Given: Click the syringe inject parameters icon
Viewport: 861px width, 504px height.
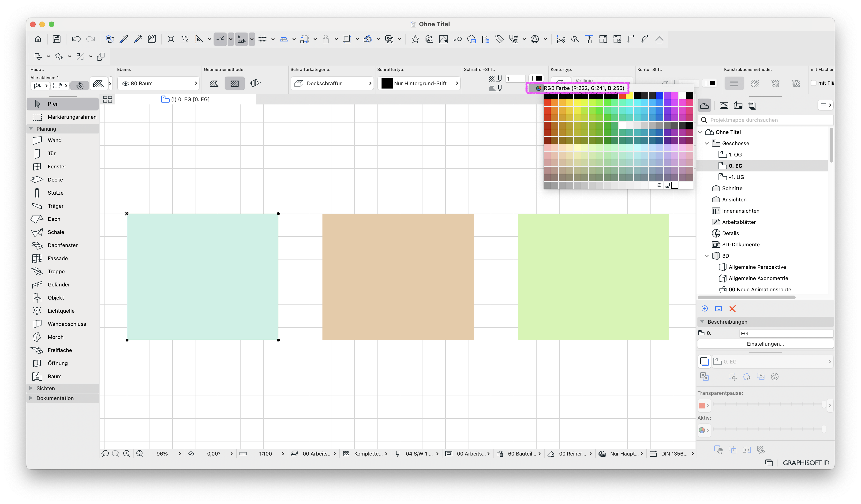Looking at the screenshot, I should tap(138, 39).
